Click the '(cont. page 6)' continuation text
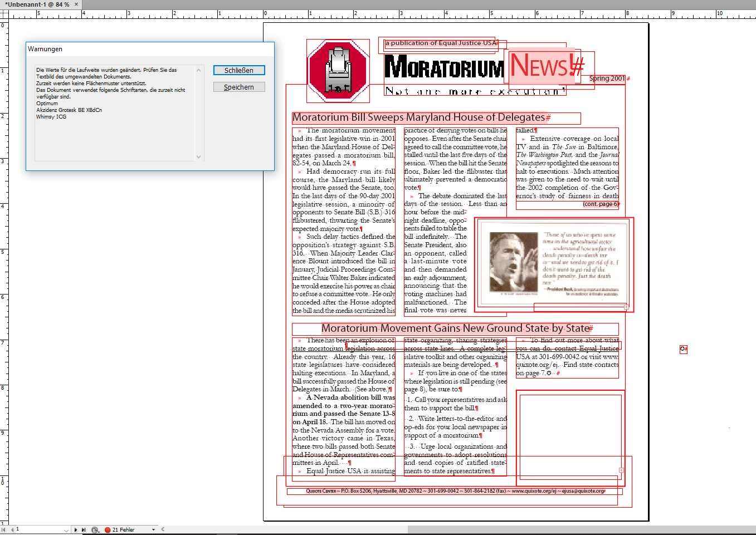756x535 pixels. tap(601, 204)
